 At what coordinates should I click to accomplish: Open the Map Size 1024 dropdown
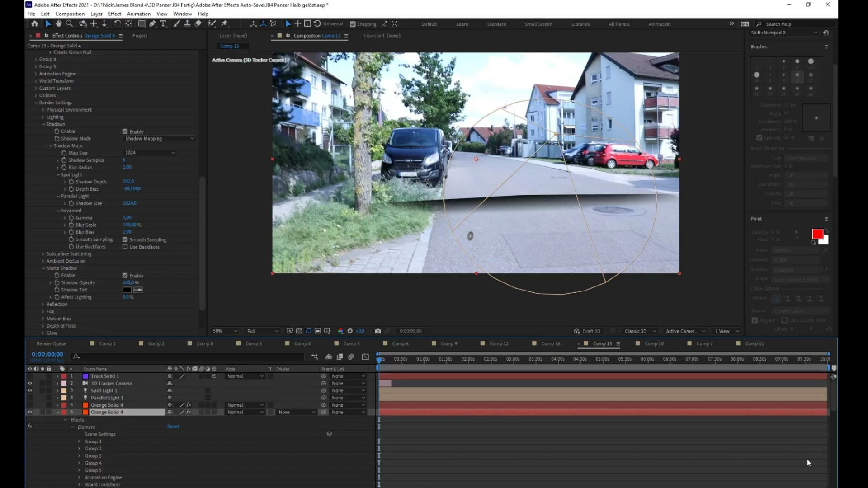coord(150,153)
